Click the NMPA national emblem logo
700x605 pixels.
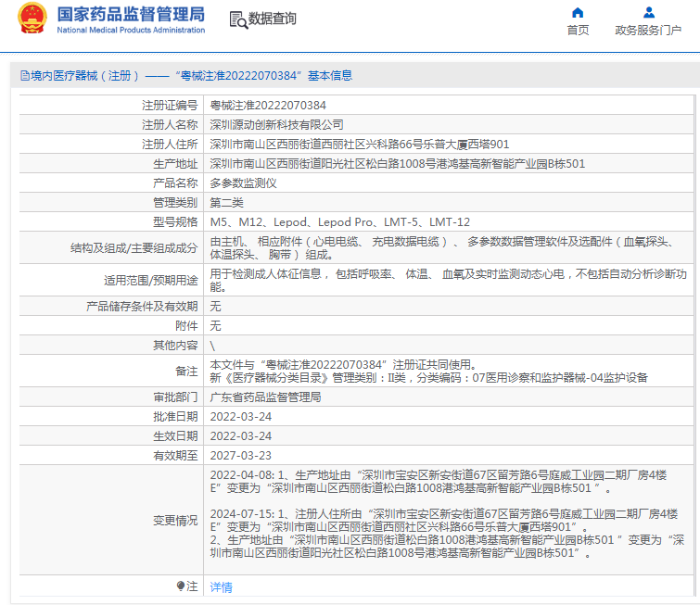(x=32, y=19)
